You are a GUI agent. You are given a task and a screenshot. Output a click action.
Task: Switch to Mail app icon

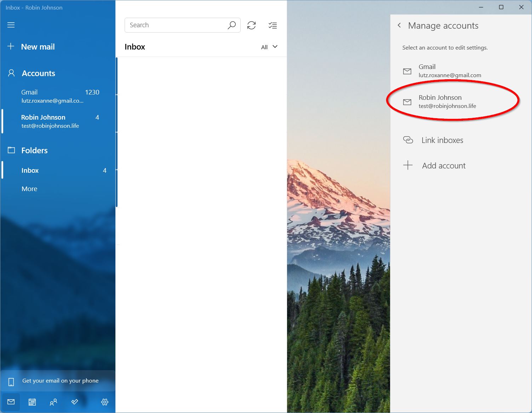[x=11, y=402]
